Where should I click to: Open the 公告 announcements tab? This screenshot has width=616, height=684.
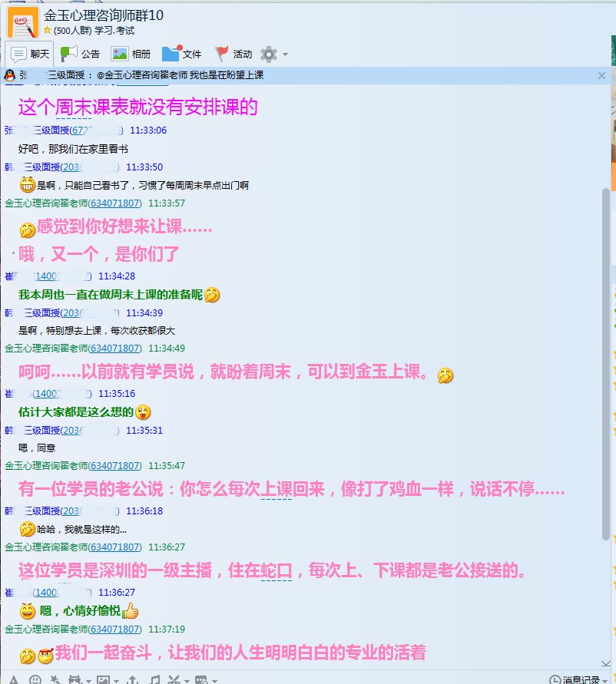coord(80,54)
